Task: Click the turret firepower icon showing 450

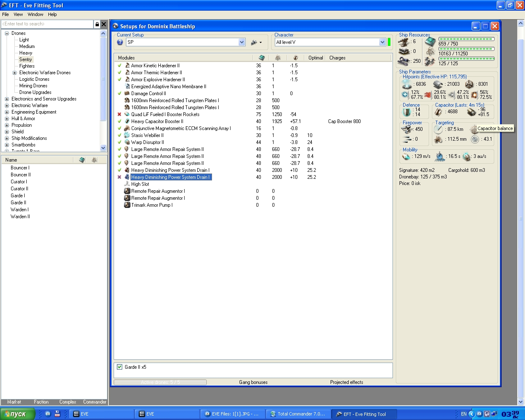Action: click(407, 129)
